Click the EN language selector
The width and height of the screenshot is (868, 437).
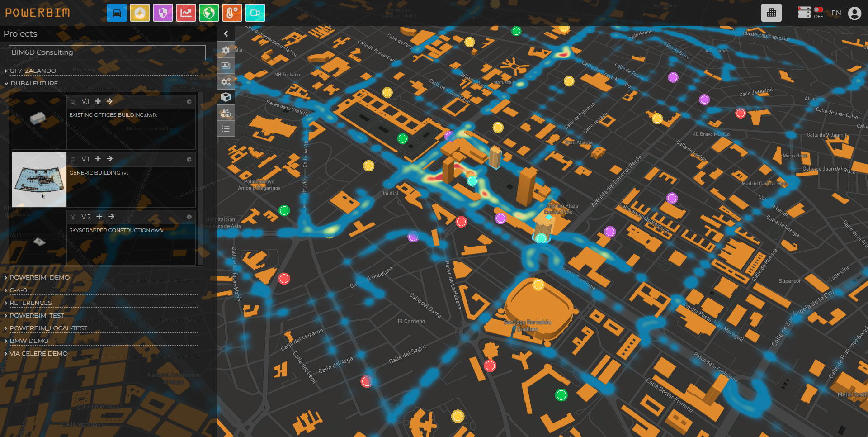pos(836,13)
